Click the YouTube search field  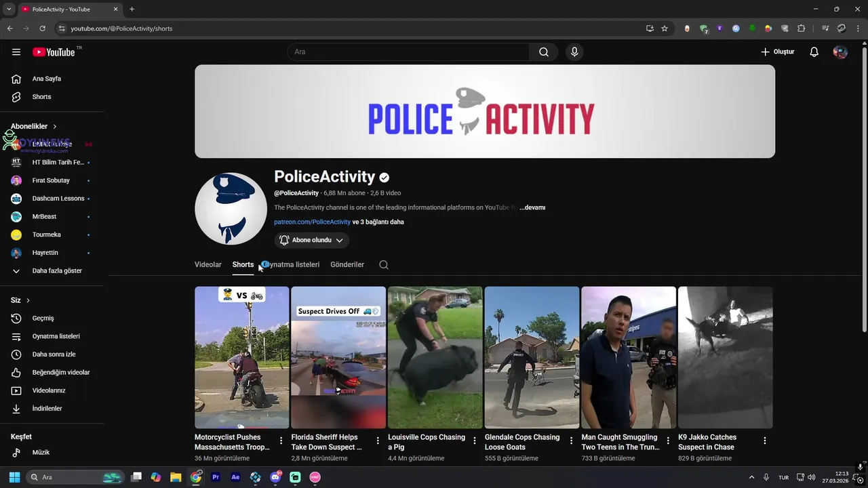[409, 52]
